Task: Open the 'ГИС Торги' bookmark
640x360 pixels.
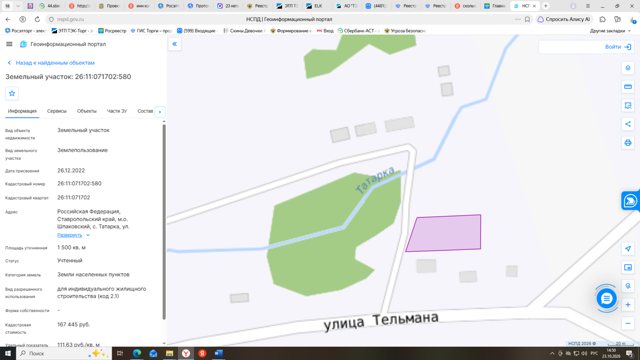Action: click(151, 31)
